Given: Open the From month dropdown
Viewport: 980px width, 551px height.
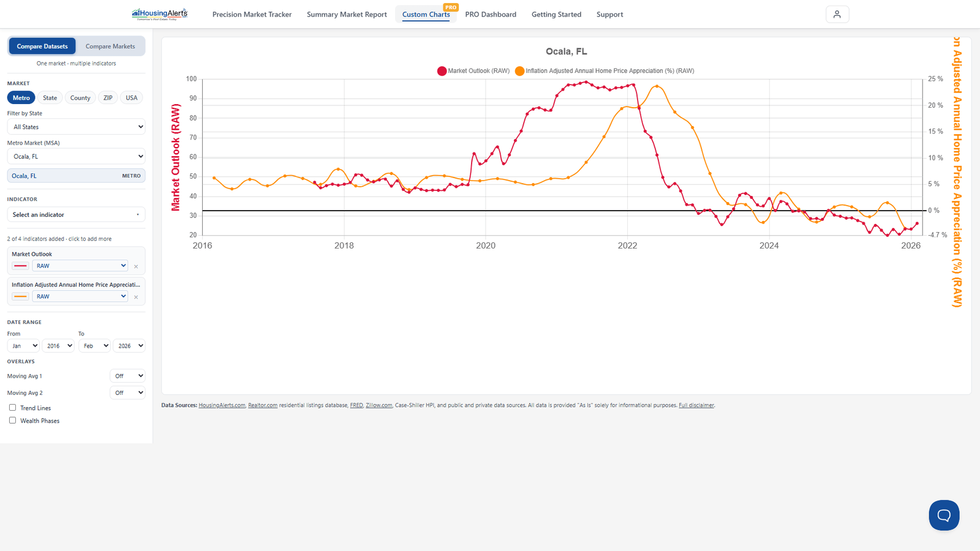Looking at the screenshot, I should pyautogui.click(x=23, y=346).
